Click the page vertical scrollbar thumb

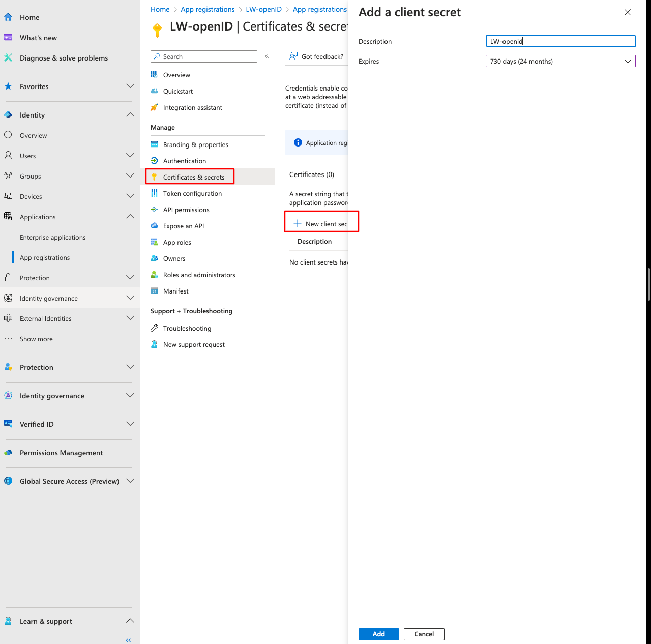click(649, 283)
